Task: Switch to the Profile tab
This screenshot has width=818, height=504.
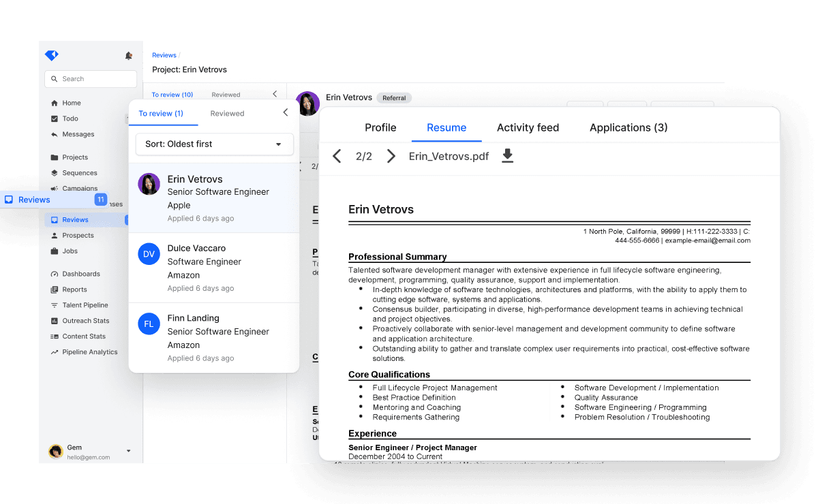Action: (x=380, y=127)
